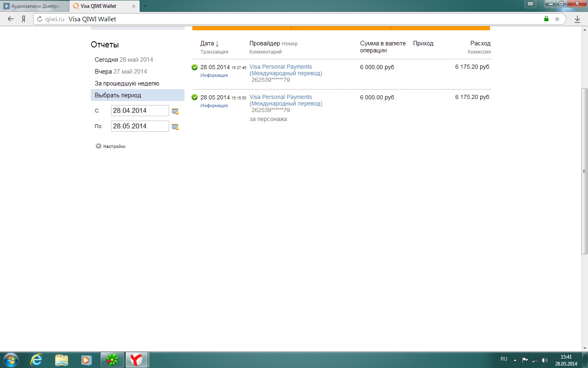
Task: Open the media player taskbar icon
Action: click(x=86, y=360)
